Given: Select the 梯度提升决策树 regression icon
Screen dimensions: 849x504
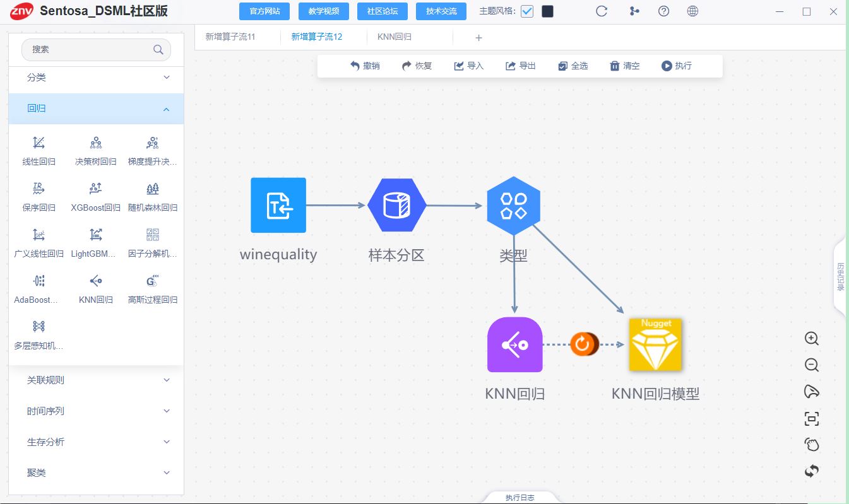Looking at the screenshot, I should [152, 143].
